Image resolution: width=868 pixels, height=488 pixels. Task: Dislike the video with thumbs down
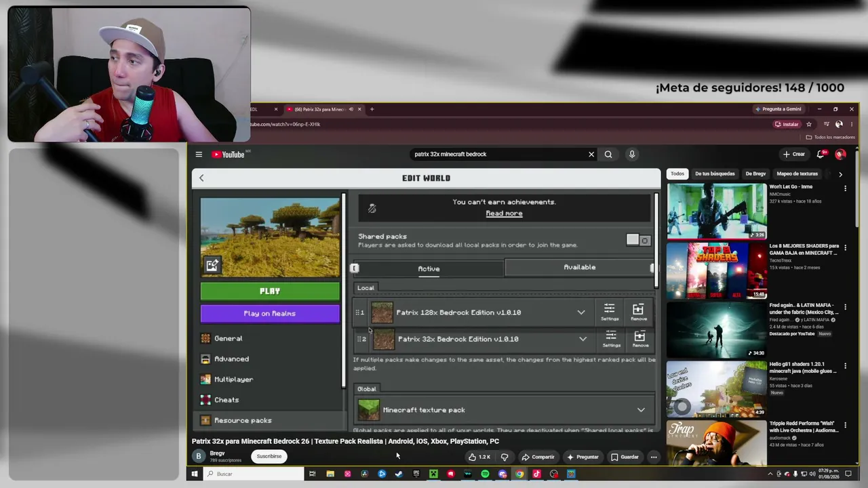(505, 457)
